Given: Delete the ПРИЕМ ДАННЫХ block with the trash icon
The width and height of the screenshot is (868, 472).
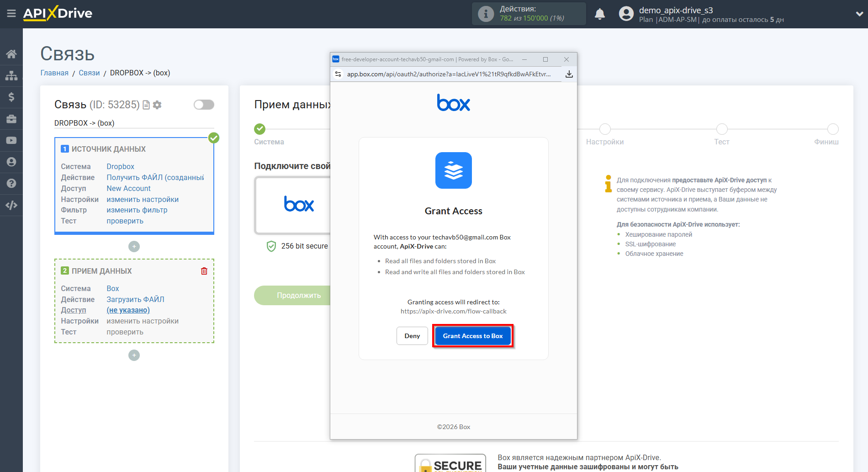Looking at the screenshot, I should click(x=204, y=271).
